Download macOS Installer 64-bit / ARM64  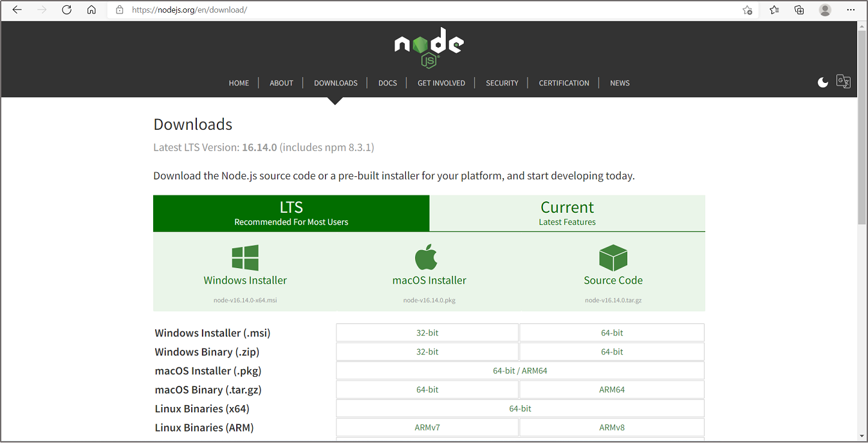point(520,371)
